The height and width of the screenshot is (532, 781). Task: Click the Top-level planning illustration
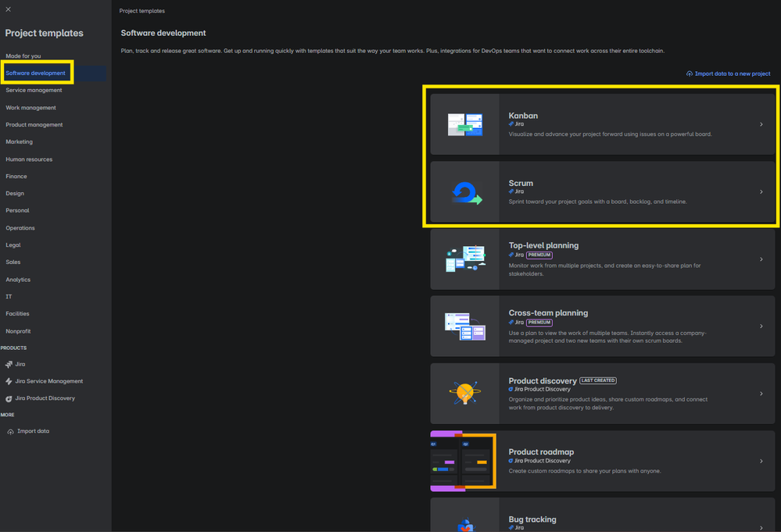tap(465, 259)
